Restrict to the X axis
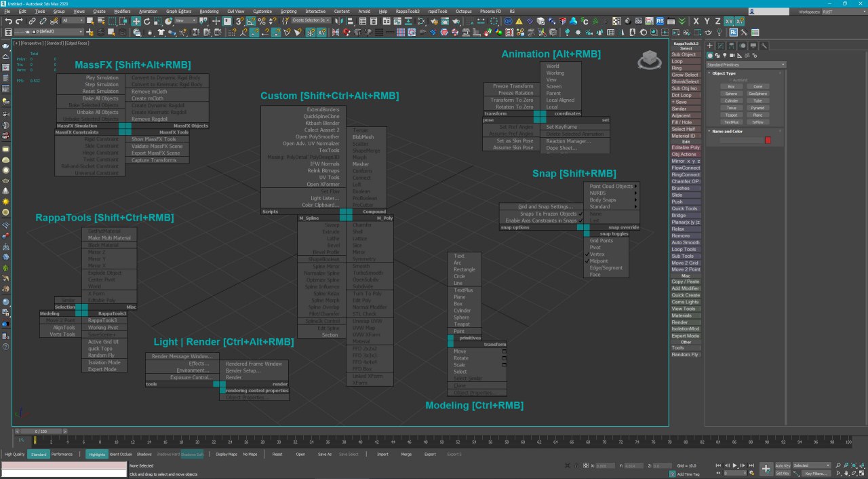 click(696, 21)
